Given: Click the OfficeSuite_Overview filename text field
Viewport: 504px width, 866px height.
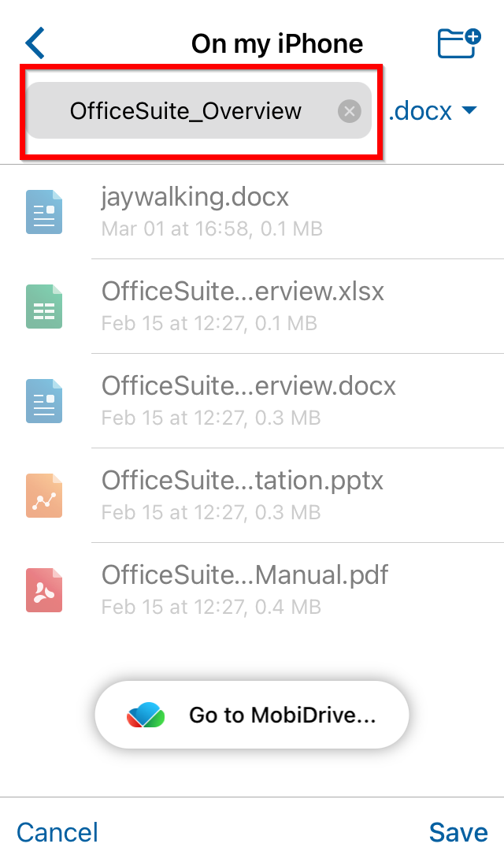Looking at the screenshot, I should 186,111.
